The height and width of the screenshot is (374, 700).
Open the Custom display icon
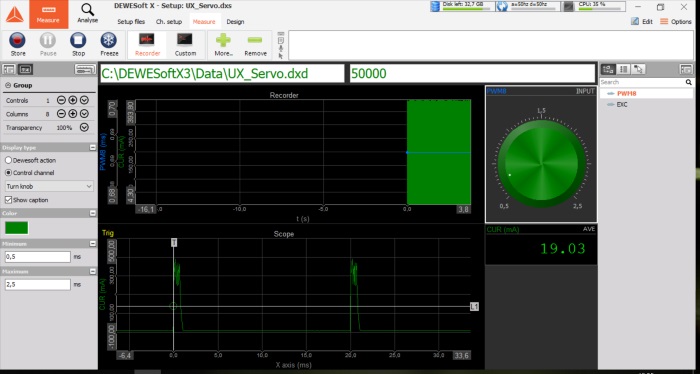185,39
